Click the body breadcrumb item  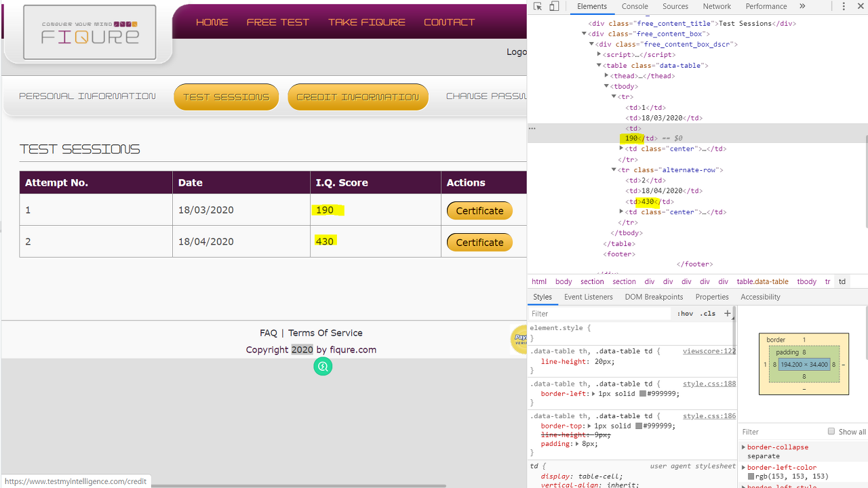(564, 281)
